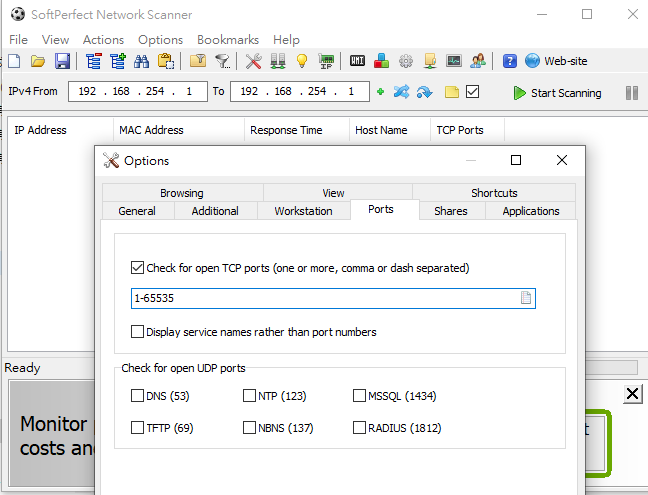648x495 pixels.
Task: Check the NTP (123) UDP box
Action: click(x=249, y=396)
